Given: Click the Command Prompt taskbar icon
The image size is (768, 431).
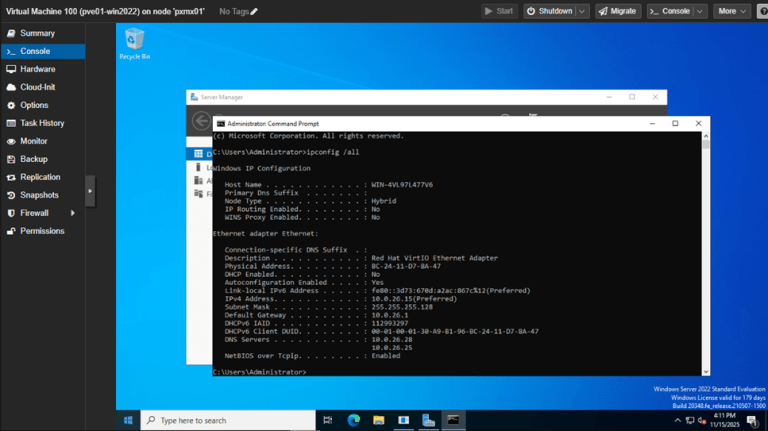Looking at the screenshot, I should click(453, 420).
